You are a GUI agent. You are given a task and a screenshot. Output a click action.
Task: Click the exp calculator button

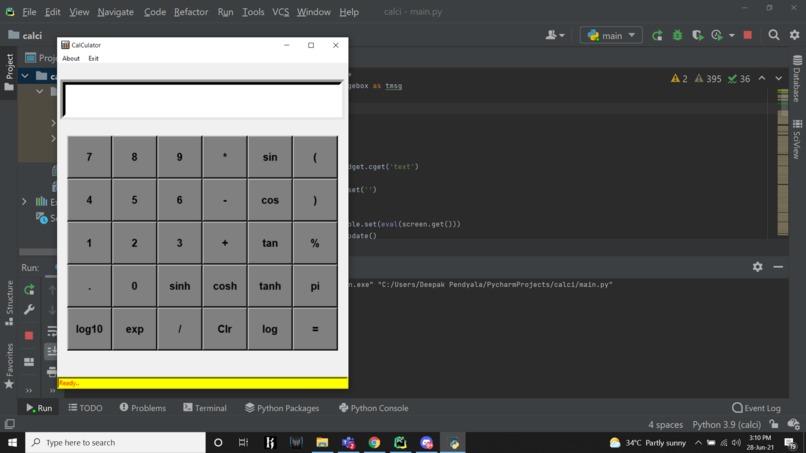tap(135, 329)
